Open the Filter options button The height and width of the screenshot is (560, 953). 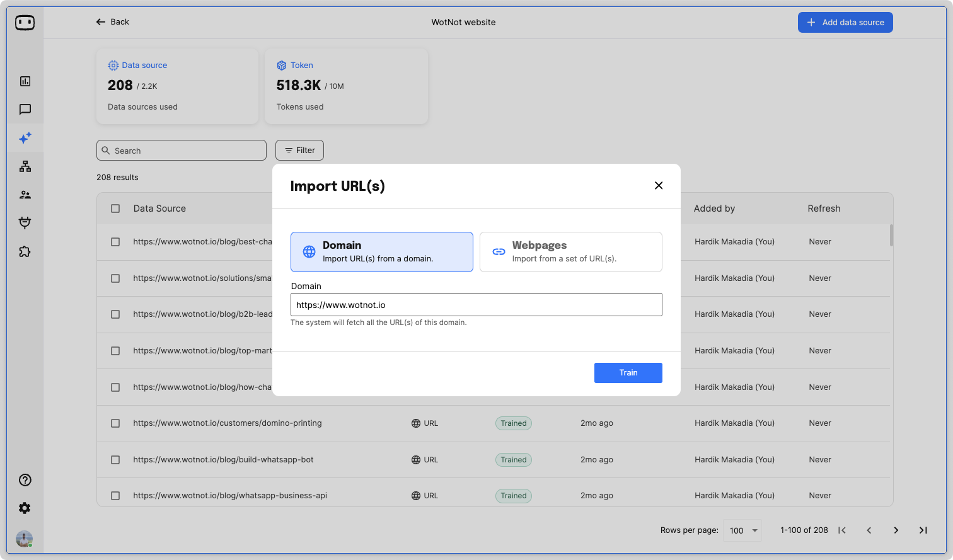point(299,151)
